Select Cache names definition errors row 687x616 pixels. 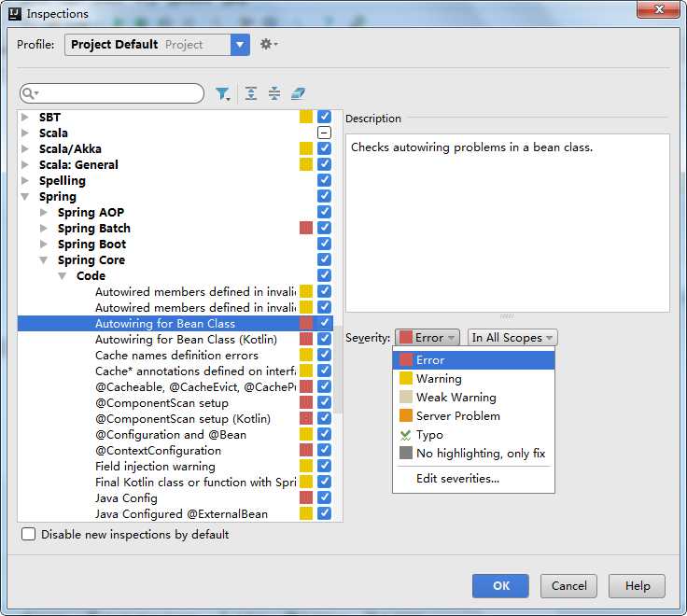(x=175, y=355)
